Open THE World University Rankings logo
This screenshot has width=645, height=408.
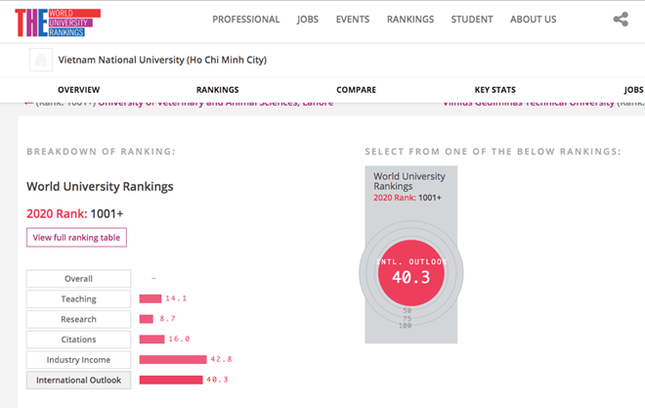click(x=58, y=23)
